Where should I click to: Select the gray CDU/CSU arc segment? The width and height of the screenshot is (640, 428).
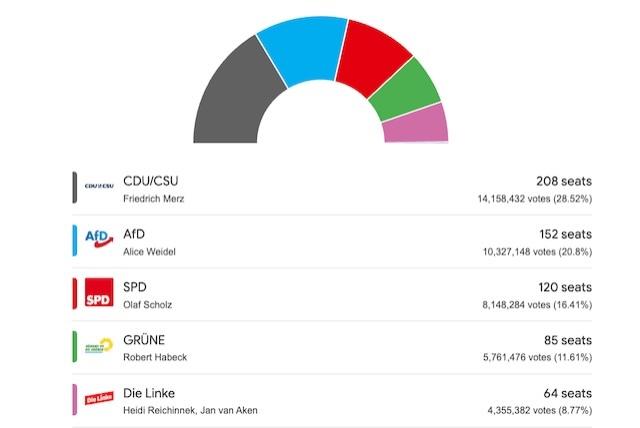coord(228,96)
